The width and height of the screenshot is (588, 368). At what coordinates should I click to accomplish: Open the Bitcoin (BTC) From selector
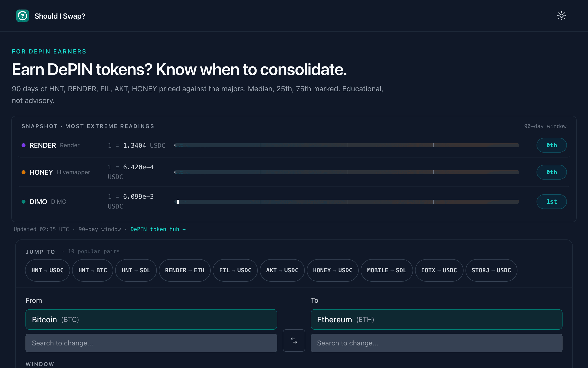[x=151, y=319]
